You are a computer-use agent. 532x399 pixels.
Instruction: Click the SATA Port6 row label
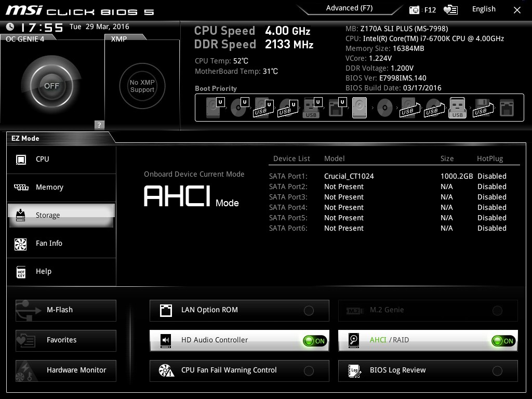288,229
